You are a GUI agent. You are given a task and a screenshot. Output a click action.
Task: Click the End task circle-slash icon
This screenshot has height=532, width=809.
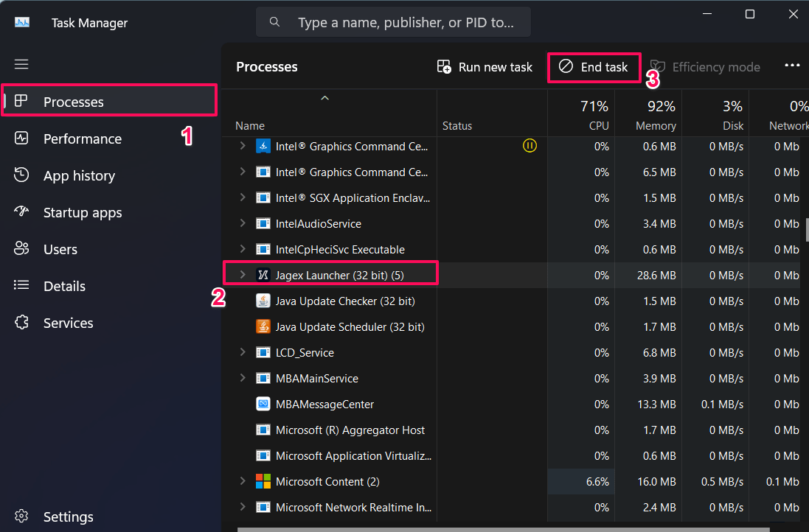coord(566,66)
